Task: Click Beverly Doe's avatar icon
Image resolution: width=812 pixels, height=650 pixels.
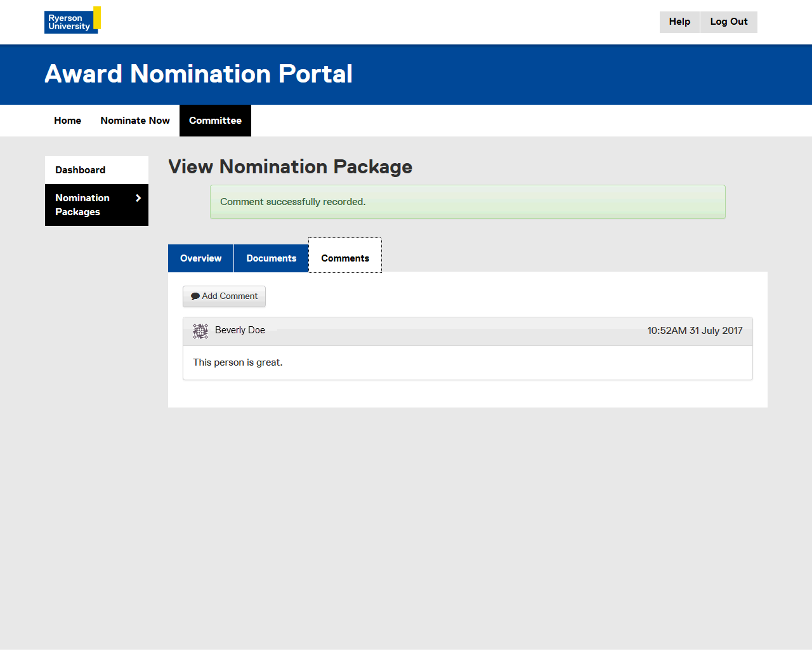Action: 200,331
